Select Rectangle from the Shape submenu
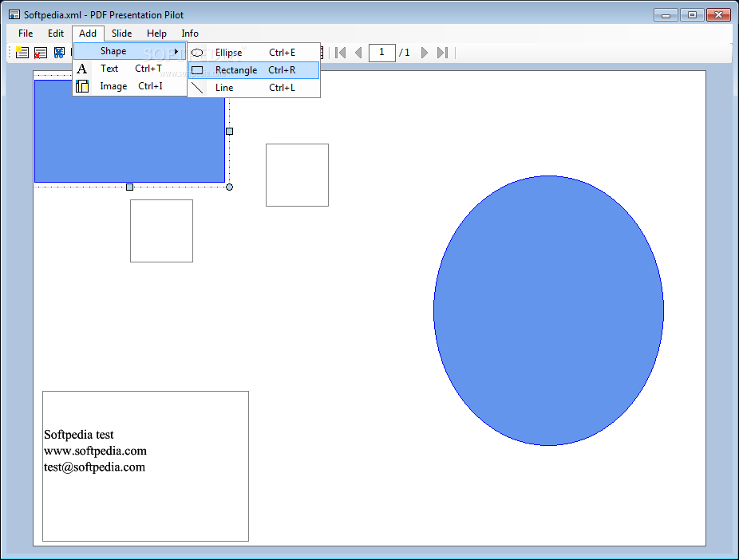 click(254, 70)
